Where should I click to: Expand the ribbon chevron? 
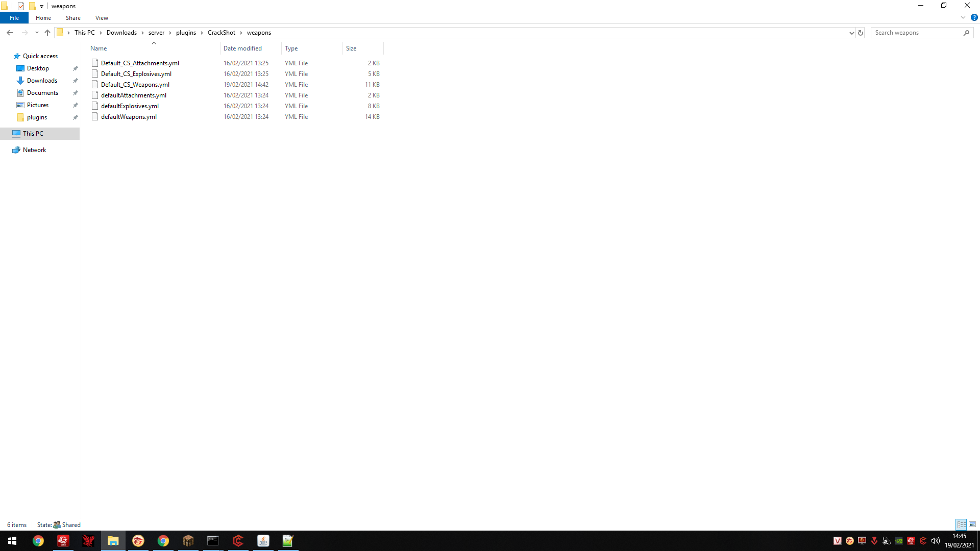coord(963,17)
